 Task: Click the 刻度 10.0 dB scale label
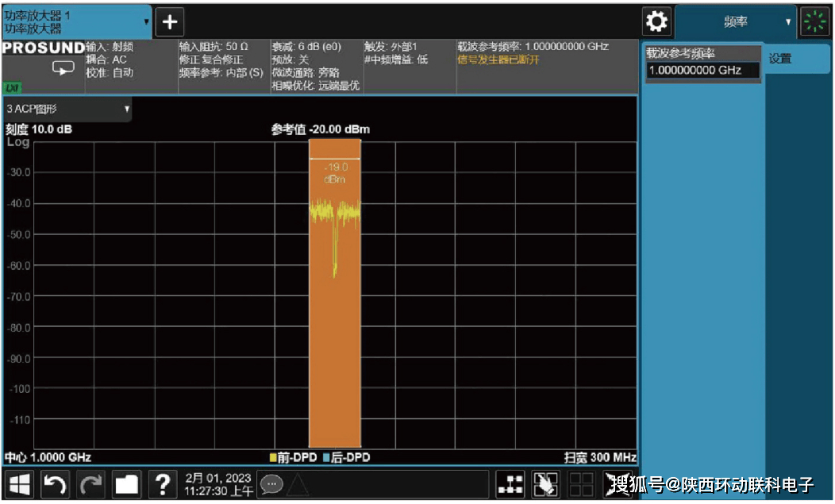click(39, 129)
